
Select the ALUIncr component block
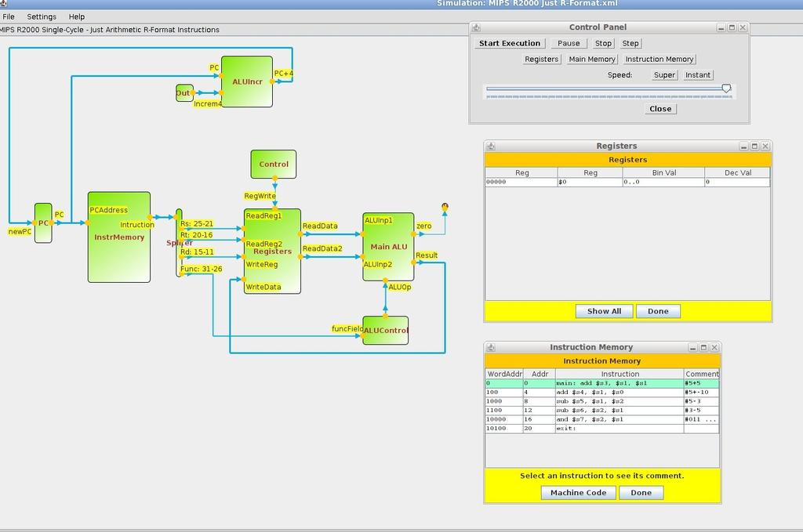pos(247,81)
